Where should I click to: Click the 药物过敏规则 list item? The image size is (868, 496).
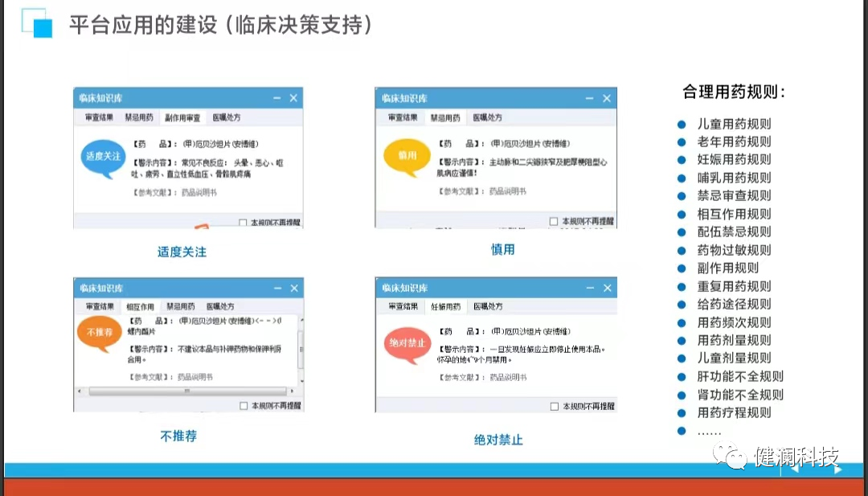(x=734, y=250)
